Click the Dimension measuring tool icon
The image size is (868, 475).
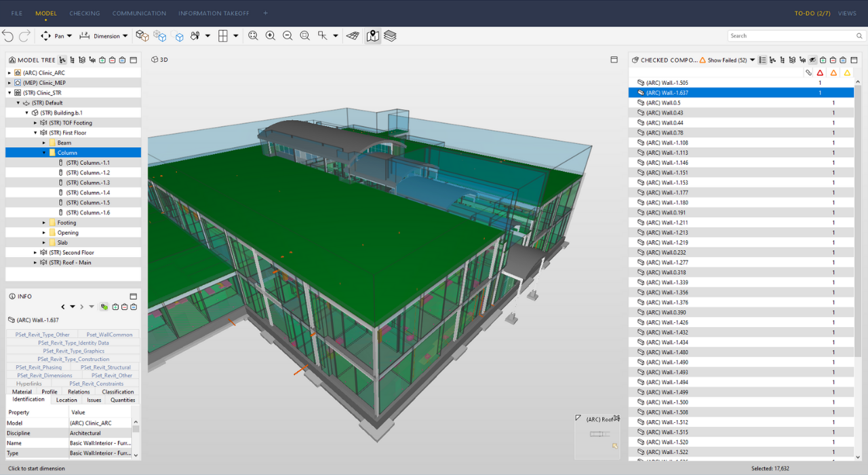pyautogui.click(x=85, y=36)
